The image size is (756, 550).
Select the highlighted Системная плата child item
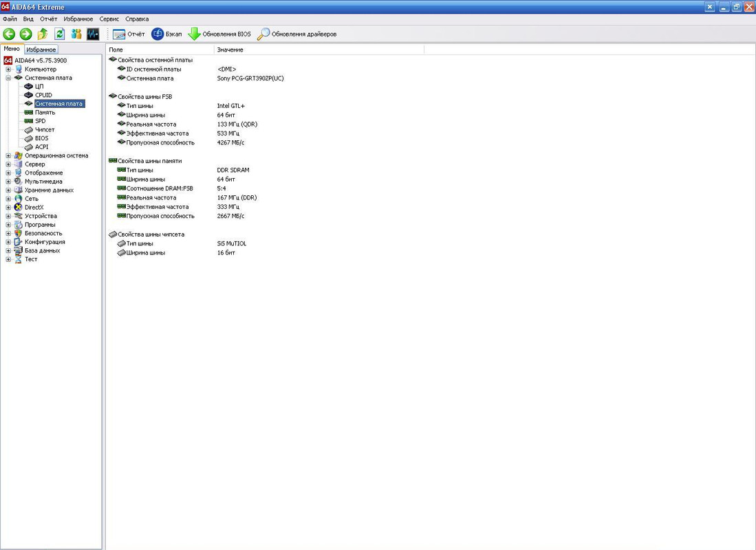[59, 104]
